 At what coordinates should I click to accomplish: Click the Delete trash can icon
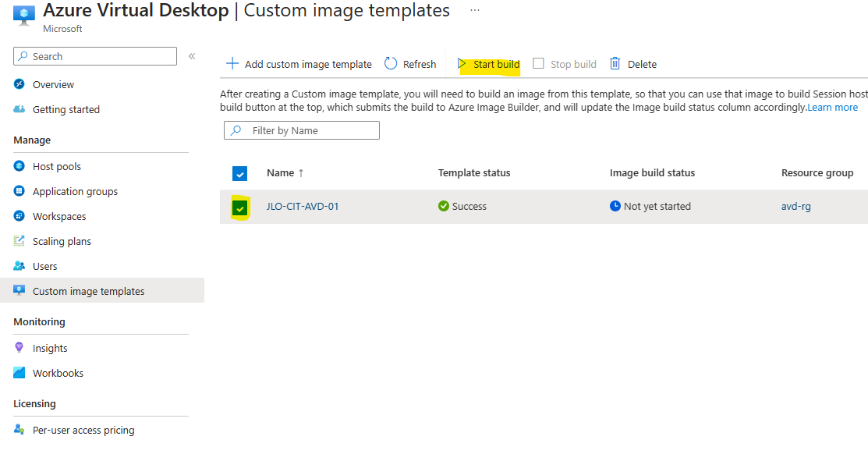[x=615, y=64]
